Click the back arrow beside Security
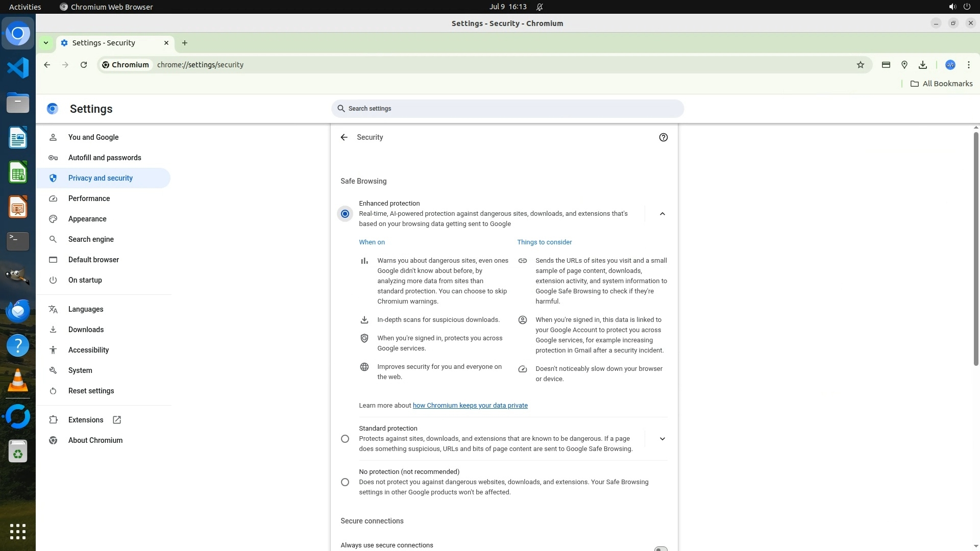 [x=344, y=137]
